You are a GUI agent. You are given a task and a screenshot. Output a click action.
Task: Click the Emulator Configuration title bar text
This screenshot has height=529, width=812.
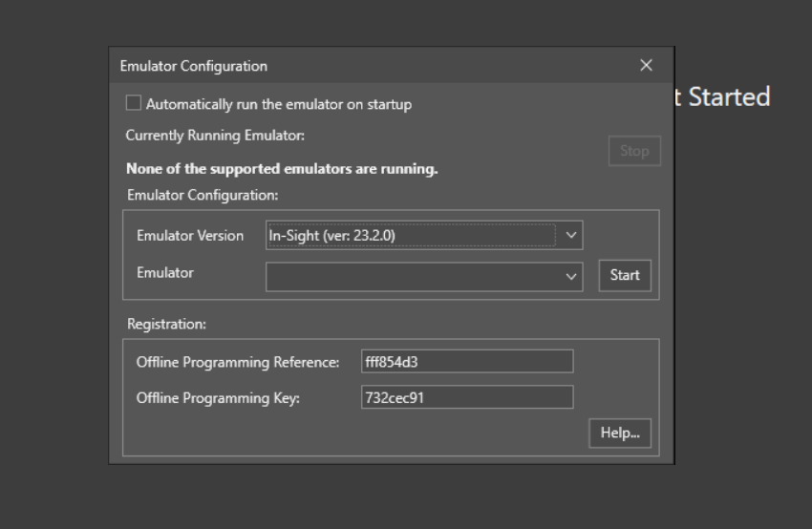point(193,66)
